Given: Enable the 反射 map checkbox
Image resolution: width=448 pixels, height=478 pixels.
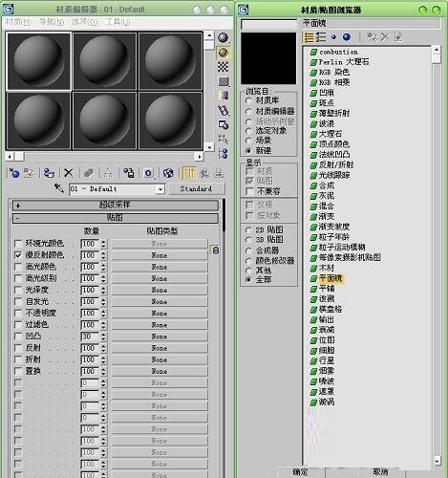Looking at the screenshot, I should point(18,348).
